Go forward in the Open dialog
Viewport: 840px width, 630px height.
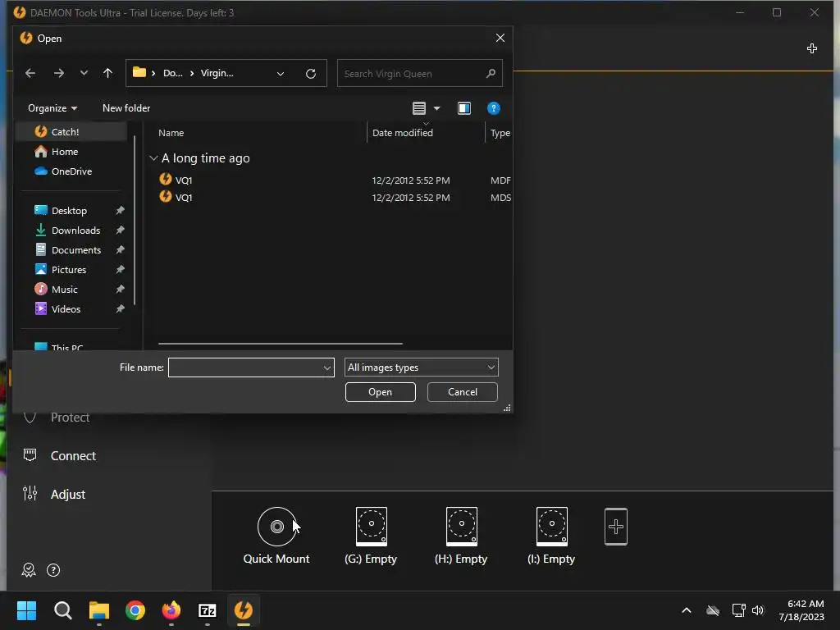(x=59, y=73)
